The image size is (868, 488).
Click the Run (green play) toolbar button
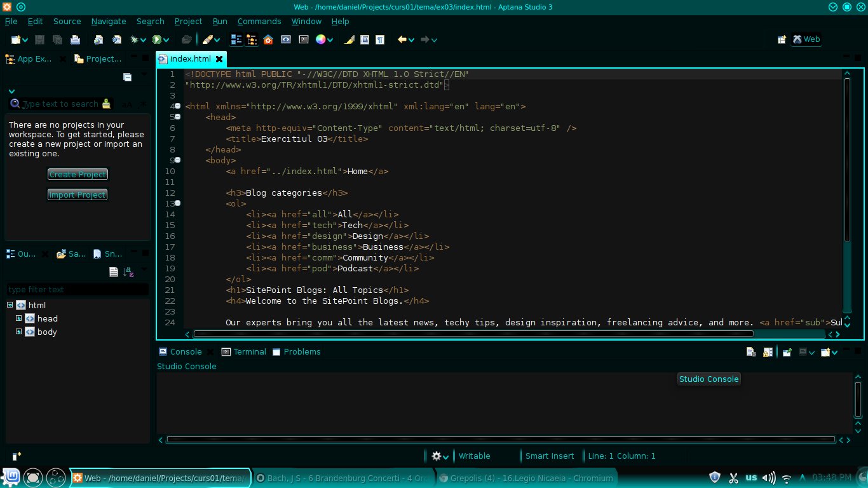(x=156, y=39)
